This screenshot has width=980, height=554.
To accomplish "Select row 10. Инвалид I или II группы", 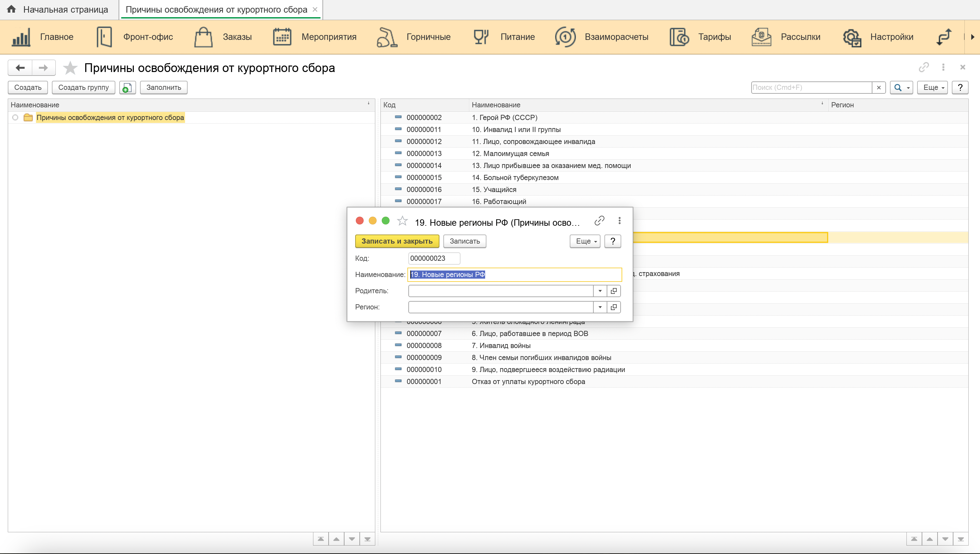I will [674, 129].
